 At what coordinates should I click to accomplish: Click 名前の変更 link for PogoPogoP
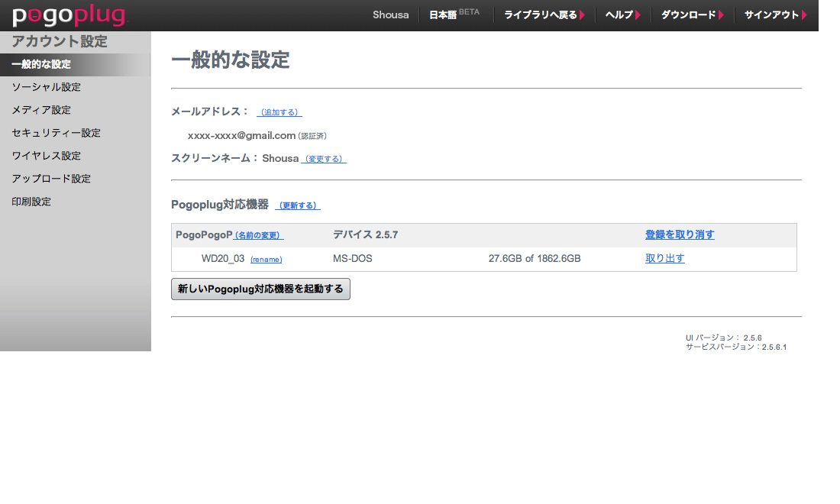[x=258, y=236]
